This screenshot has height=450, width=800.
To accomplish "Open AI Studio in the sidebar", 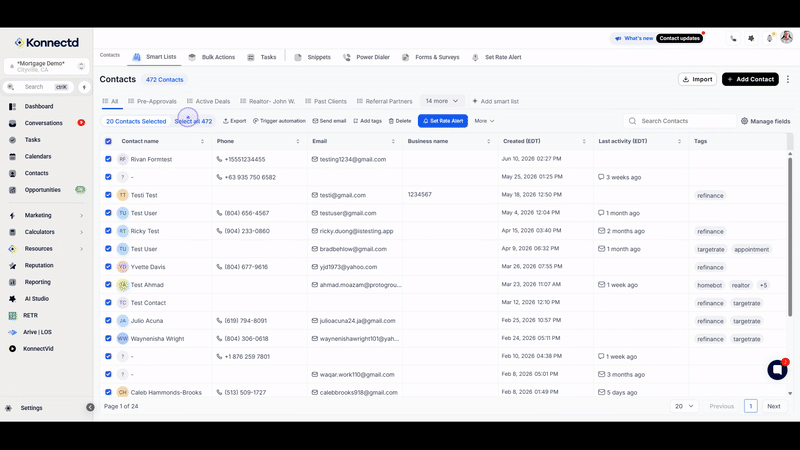I will coord(36,299).
